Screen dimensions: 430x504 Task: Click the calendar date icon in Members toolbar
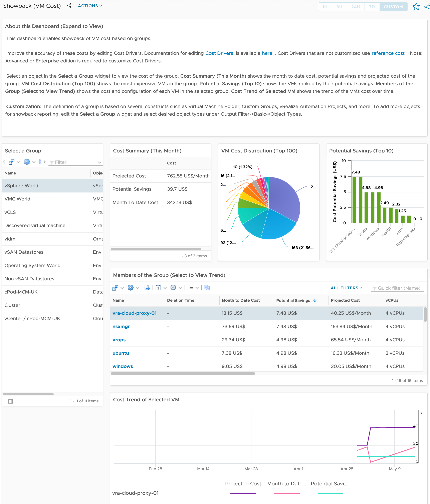pyautogui.click(x=158, y=288)
